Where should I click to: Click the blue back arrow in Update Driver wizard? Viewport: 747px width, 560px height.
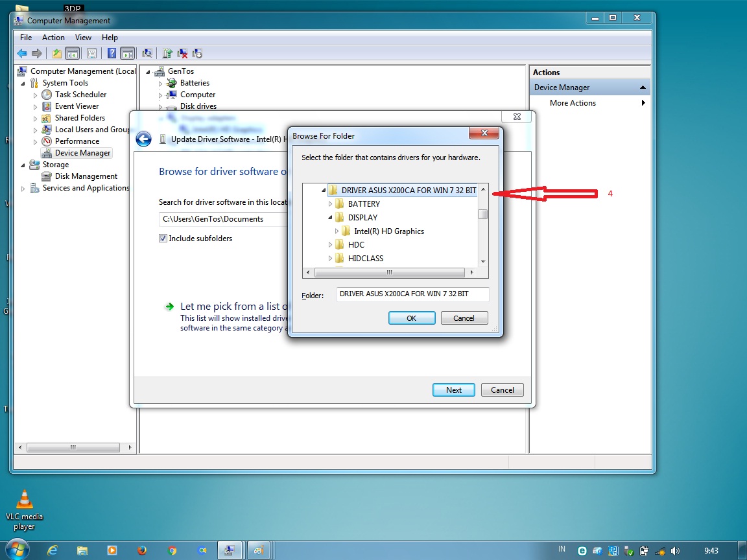click(143, 139)
